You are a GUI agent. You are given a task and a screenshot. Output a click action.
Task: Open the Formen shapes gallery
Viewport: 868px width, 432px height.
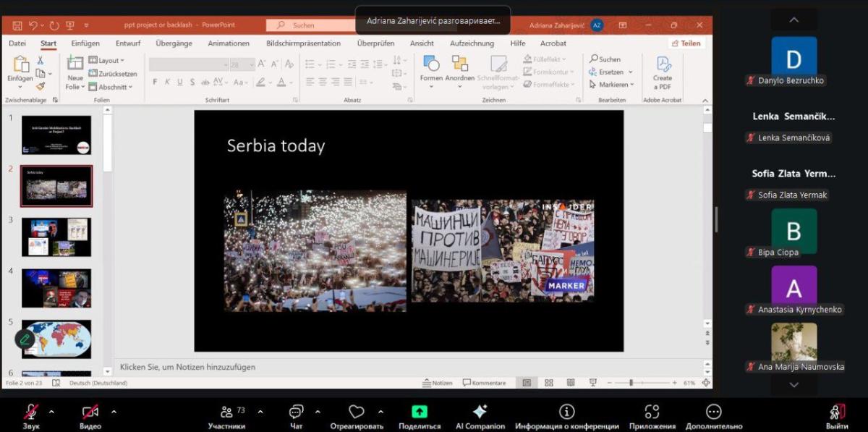tap(431, 65)
